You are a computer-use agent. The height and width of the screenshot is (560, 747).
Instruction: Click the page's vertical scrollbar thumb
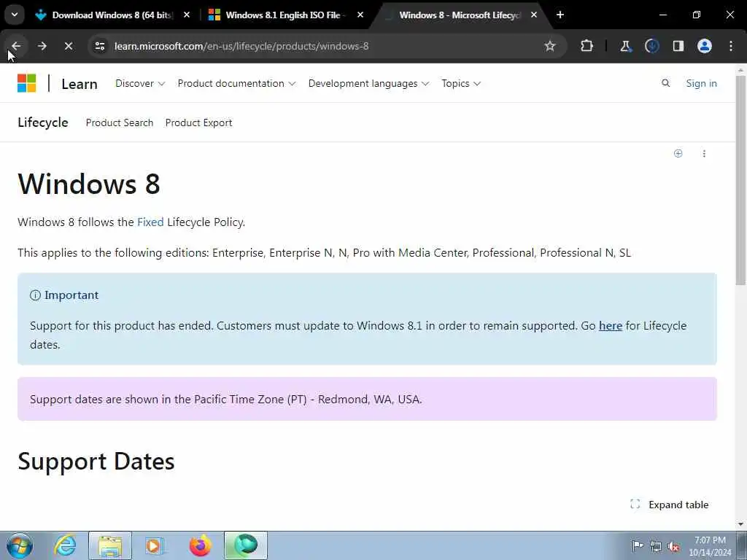[x=740, y=180]
